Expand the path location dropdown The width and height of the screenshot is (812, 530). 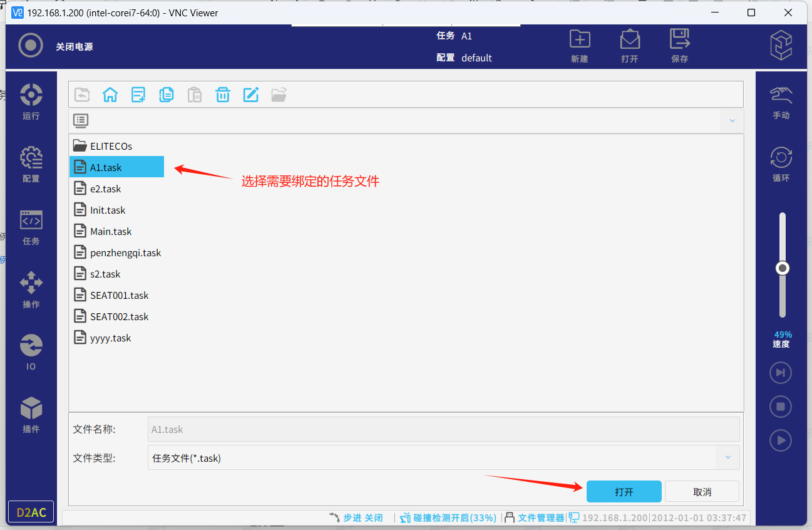tap(732, 120)
